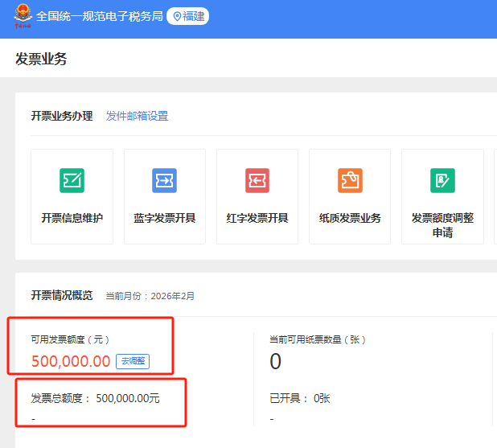
Task: Click the green 开票信息维护 icon
Action: [72, 180]
